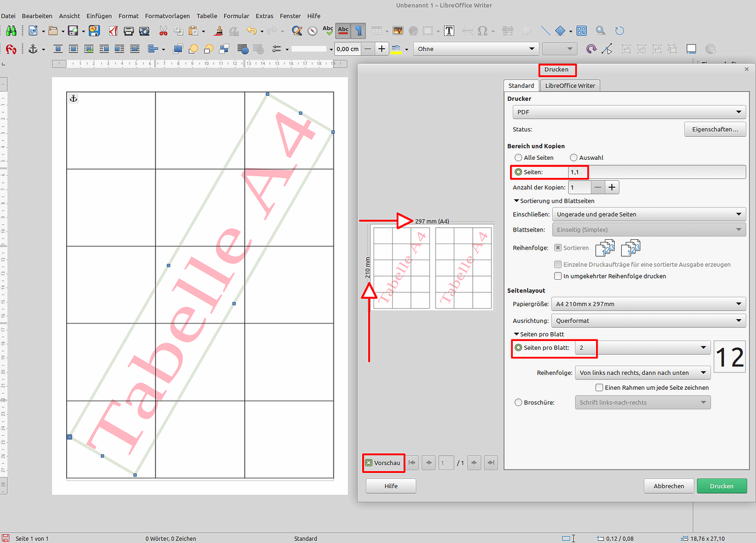Image resolution: width=756 pixels, height=543 pixels.
Task: Toggle Print Preview toolbar icon
Action: tap(144, 31)
